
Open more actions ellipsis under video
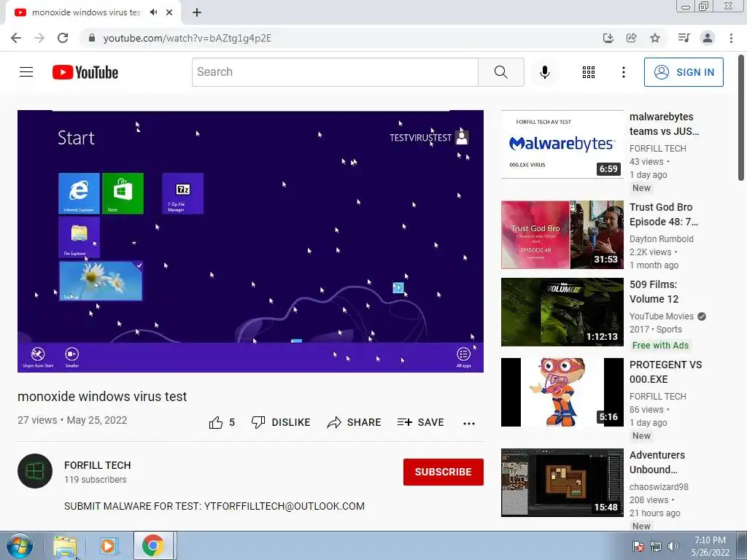469,424
